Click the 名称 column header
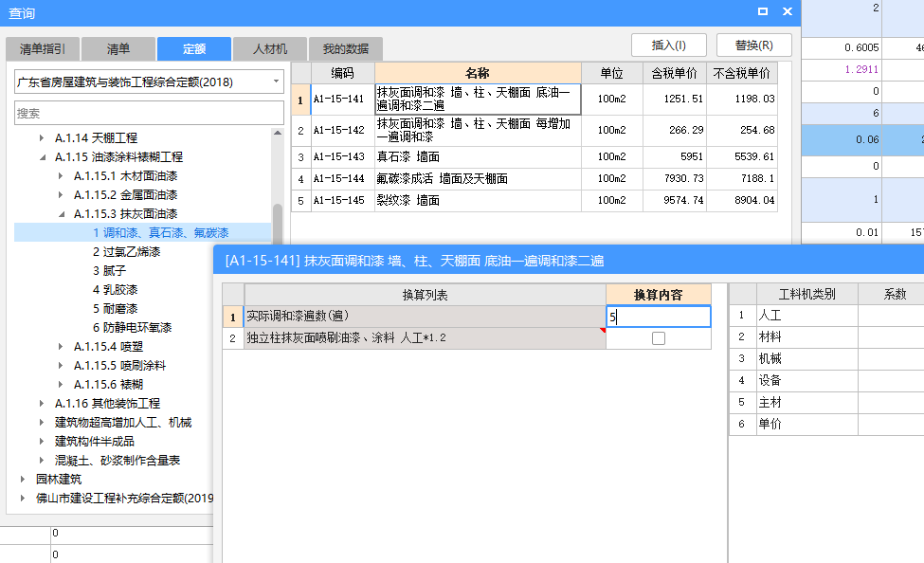 [478, 73]
